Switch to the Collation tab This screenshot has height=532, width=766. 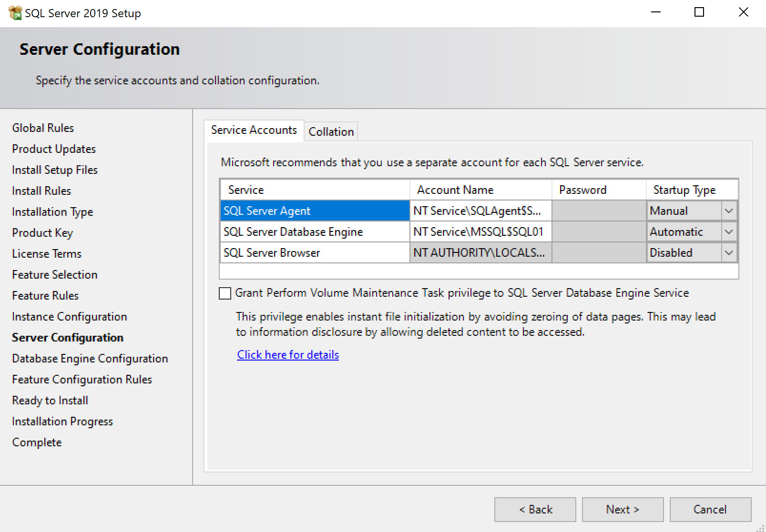[x=331, y=131]
